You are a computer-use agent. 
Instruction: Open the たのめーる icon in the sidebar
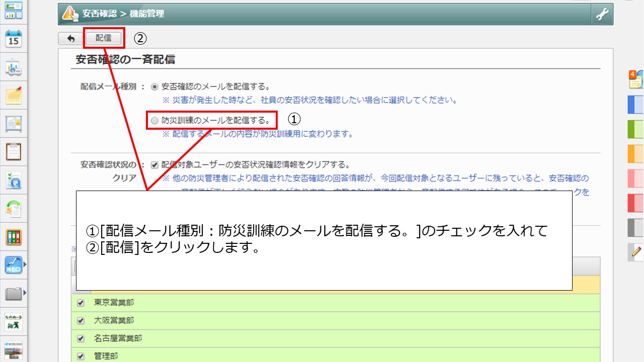pyautogui.click(x=14, y=322)
